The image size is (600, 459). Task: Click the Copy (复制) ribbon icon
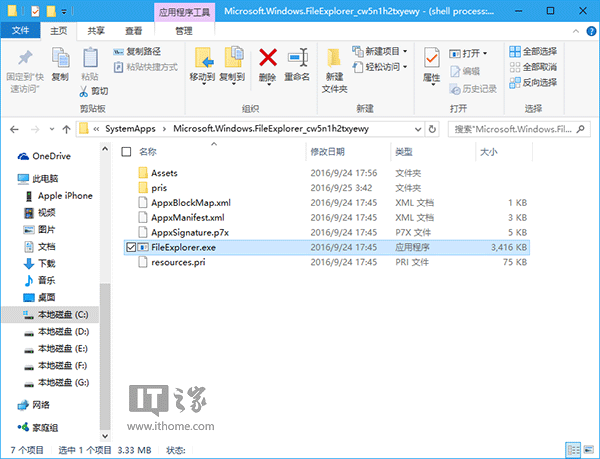coord(60,59)
